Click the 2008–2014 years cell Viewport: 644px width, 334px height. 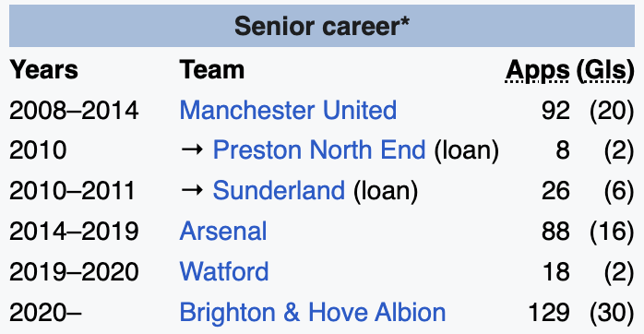click(x=74, y=111)
